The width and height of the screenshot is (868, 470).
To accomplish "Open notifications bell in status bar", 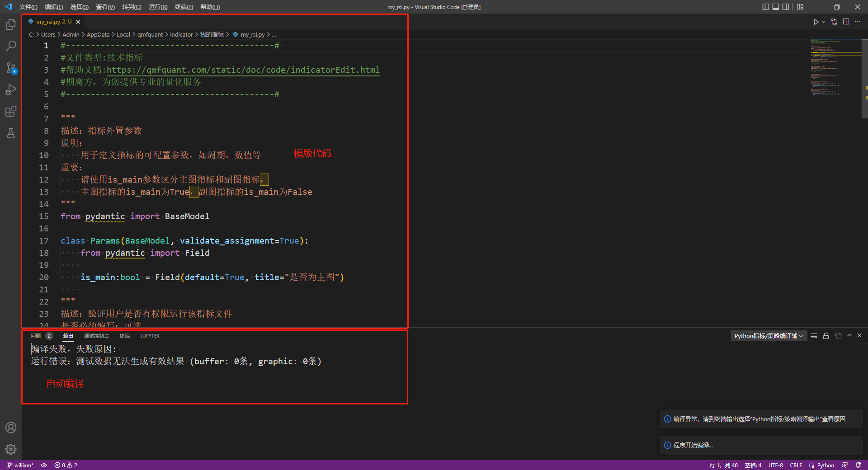I will pyautogui.click(x=858, y=465).
